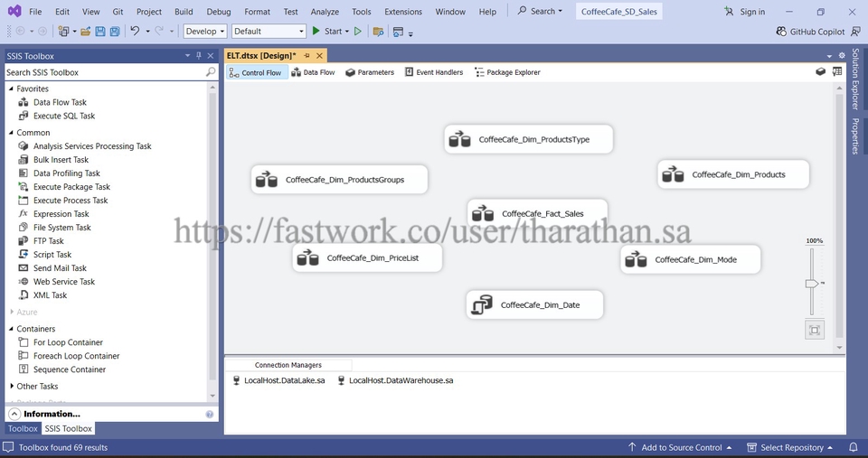
Task: Click the GitHub Copilot icon
Action: [x=782, y=32]
